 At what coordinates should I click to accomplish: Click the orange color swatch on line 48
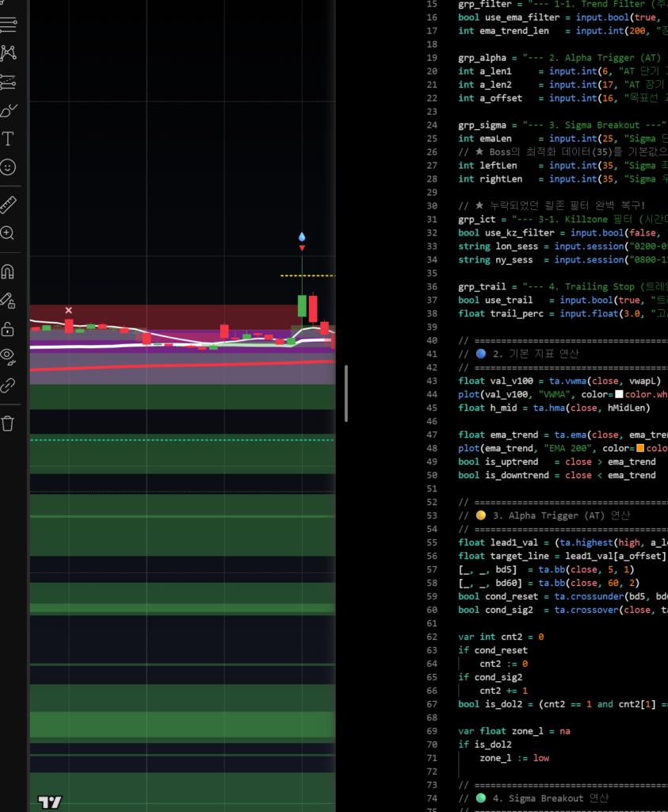click(x=640, y=449)
